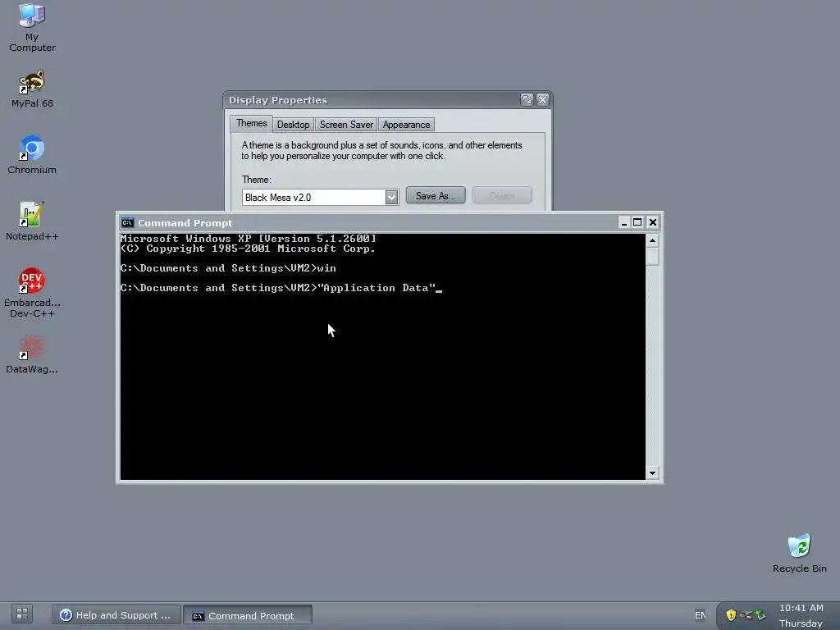
Task: Click the 10:41 AM taskbar clock
Action: [x=801, y=608]
